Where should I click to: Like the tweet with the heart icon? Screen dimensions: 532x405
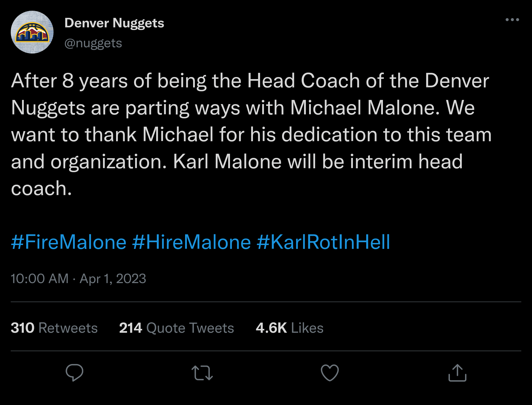pyautogui.click(x=330, y=373)
